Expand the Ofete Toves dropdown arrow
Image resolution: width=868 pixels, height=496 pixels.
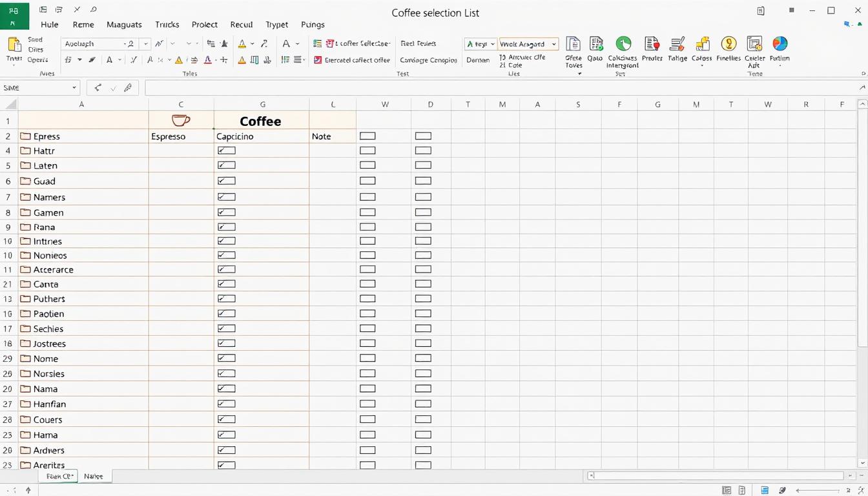click(579, 74)
